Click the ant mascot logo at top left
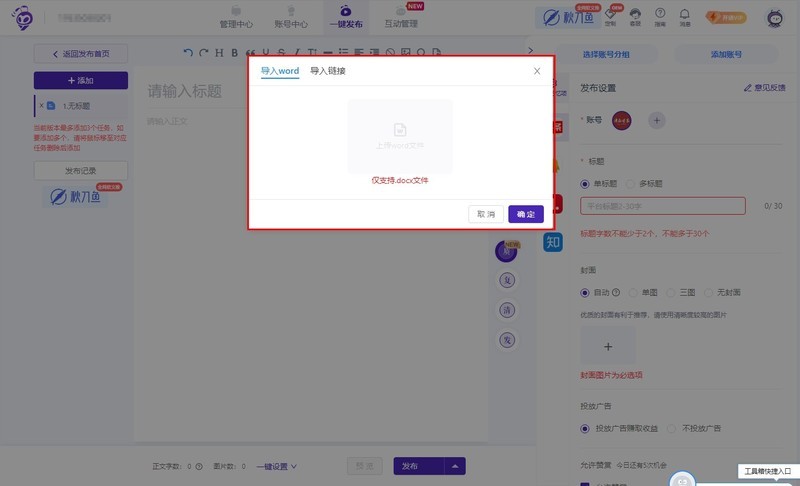Viewport: 800px width, 486px height. [22, 18]
